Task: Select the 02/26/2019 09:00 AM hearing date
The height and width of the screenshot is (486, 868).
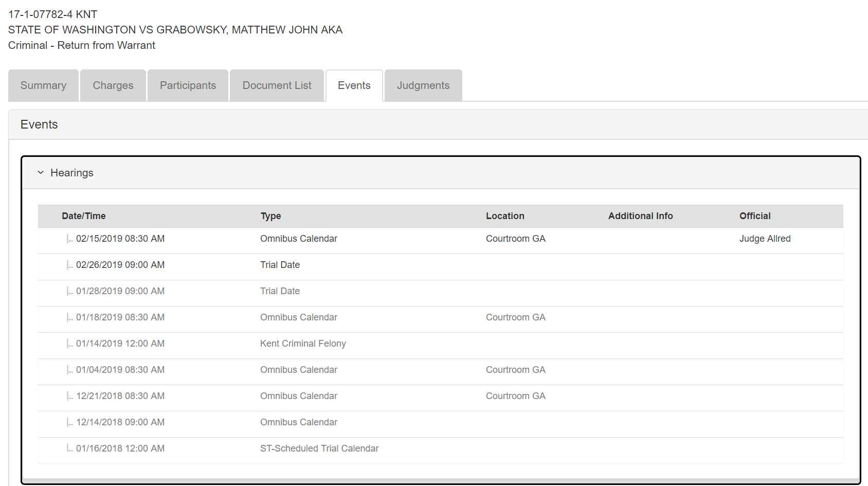Action: tap(120, 265)
